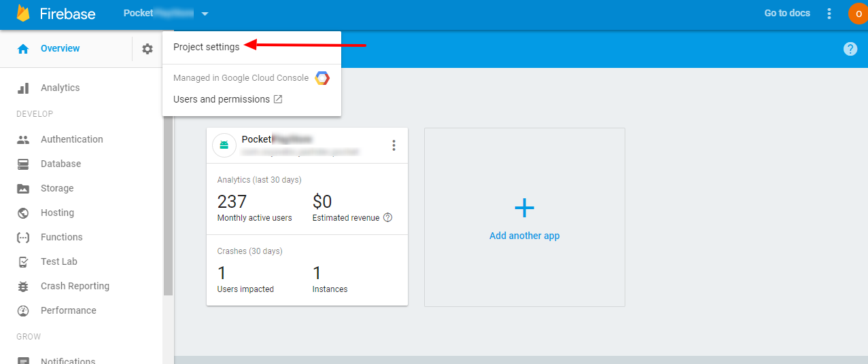Viewport: 868px width, 364px height.
Task: Open Database in the sidebar
Action: (x=60, y=164)
